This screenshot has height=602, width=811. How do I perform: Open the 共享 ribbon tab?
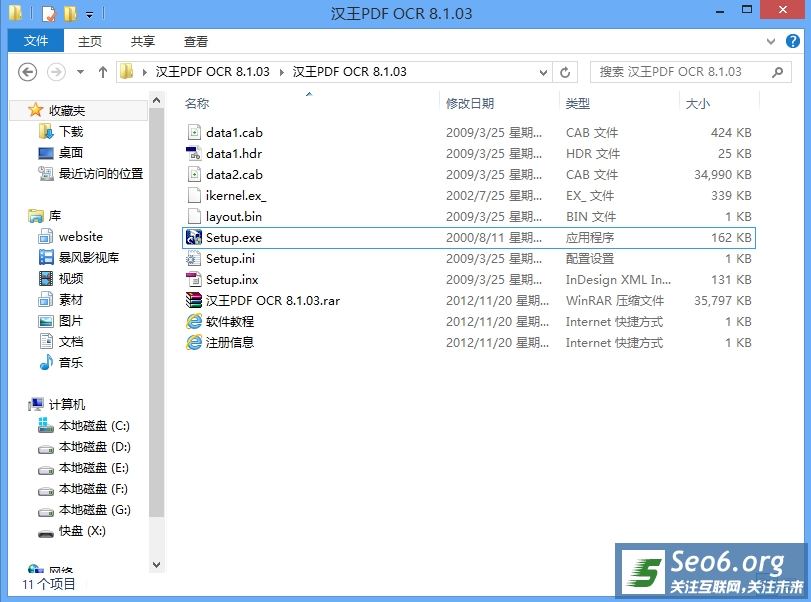click(143, 41)
